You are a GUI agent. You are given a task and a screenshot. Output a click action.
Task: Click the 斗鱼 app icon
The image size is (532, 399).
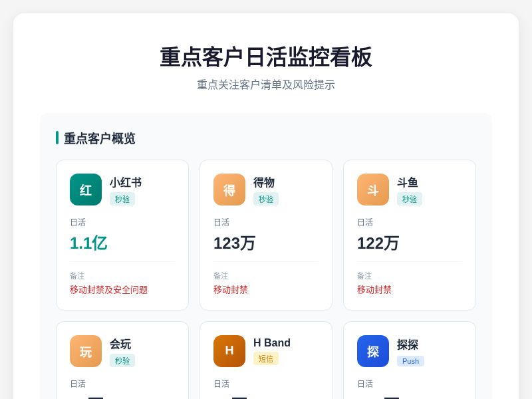click(373, 190)
